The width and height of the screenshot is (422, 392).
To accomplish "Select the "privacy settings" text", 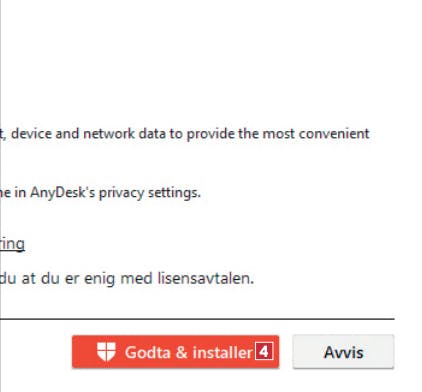I will pos(150,193).
